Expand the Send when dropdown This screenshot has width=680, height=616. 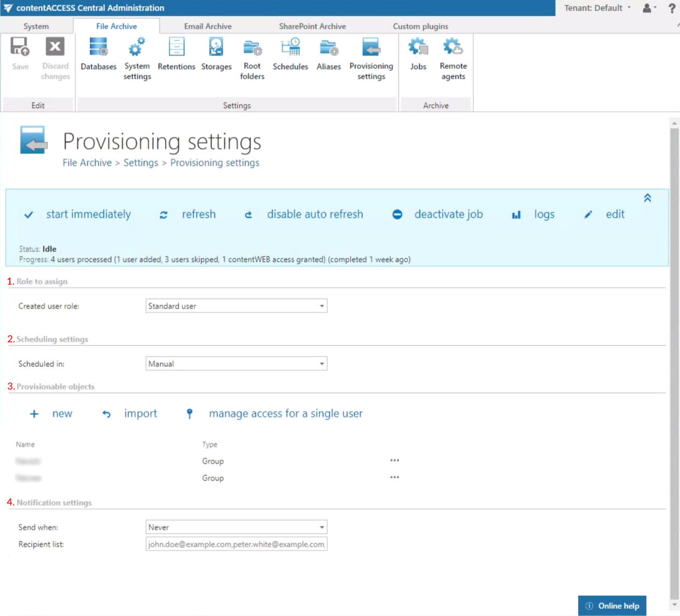coord(236,528)
